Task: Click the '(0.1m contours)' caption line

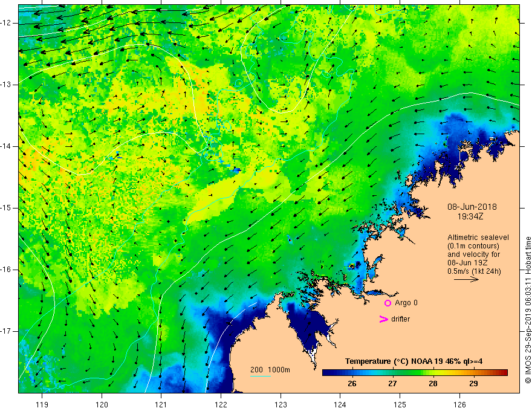Action: 473,246
